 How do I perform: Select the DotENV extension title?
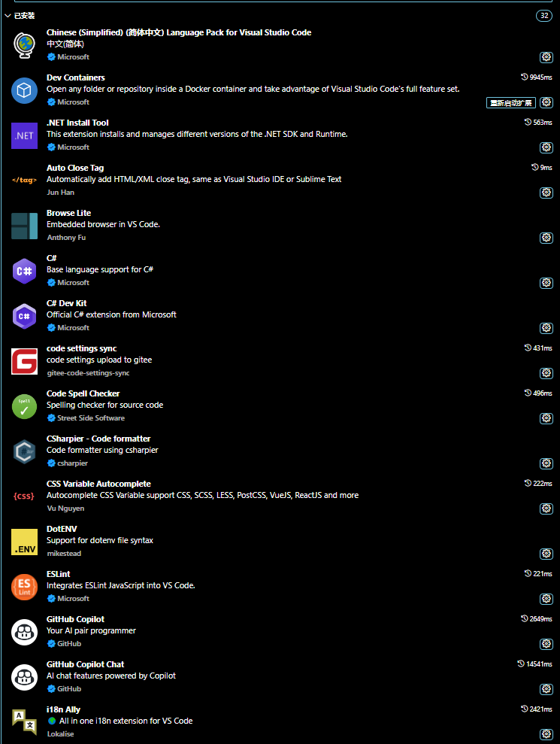[62, 529]
